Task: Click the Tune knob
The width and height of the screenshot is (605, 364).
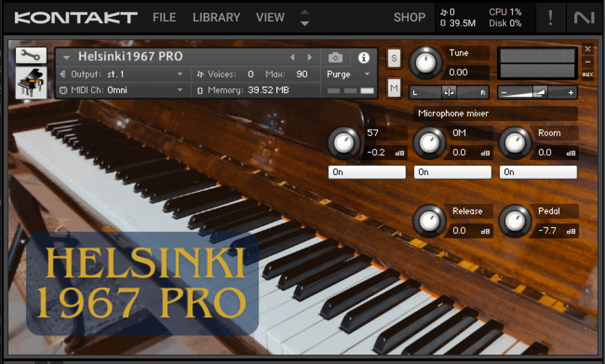Action: (x=425, y=62)
